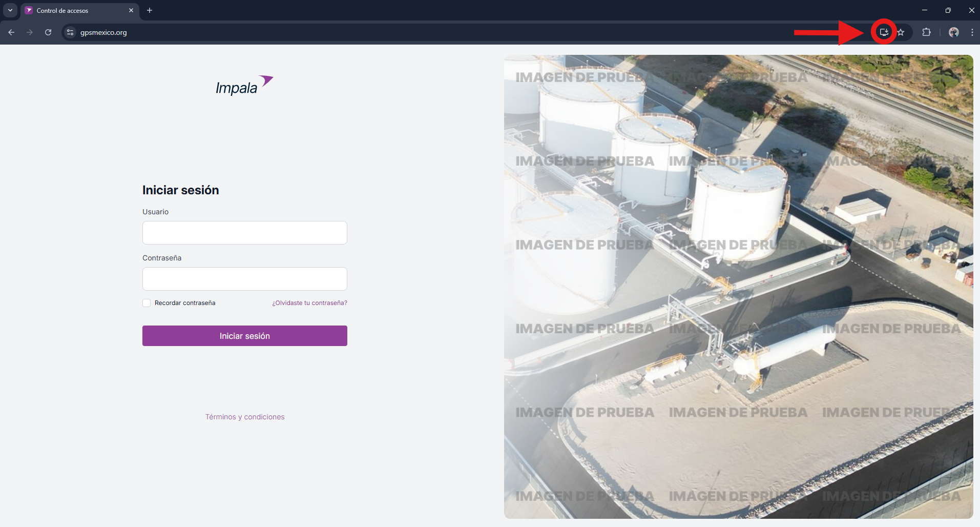
Task: Minimize the browser window
Action: point(925,10)
